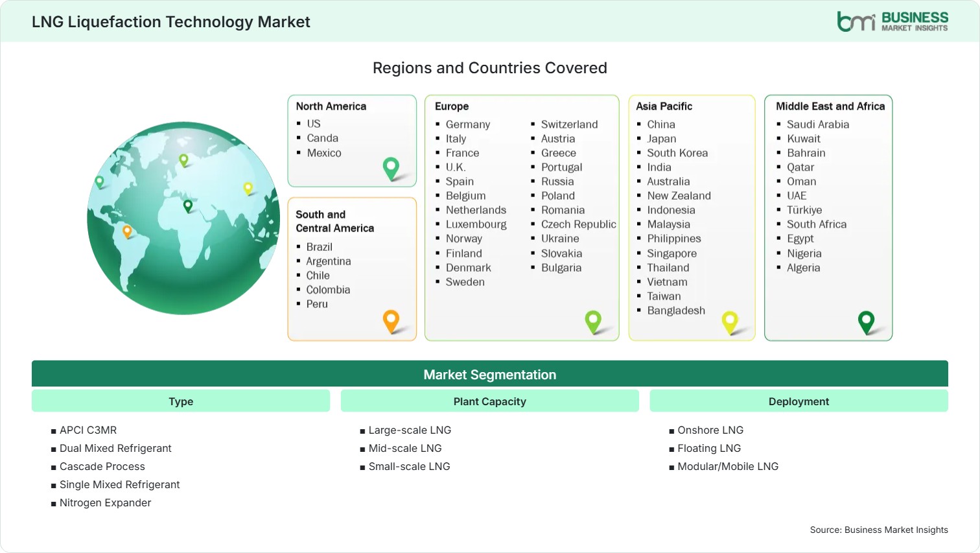The image size is (980, 553).
Task: Click the green pin on the globe's left edge
Action: (99, 182)
